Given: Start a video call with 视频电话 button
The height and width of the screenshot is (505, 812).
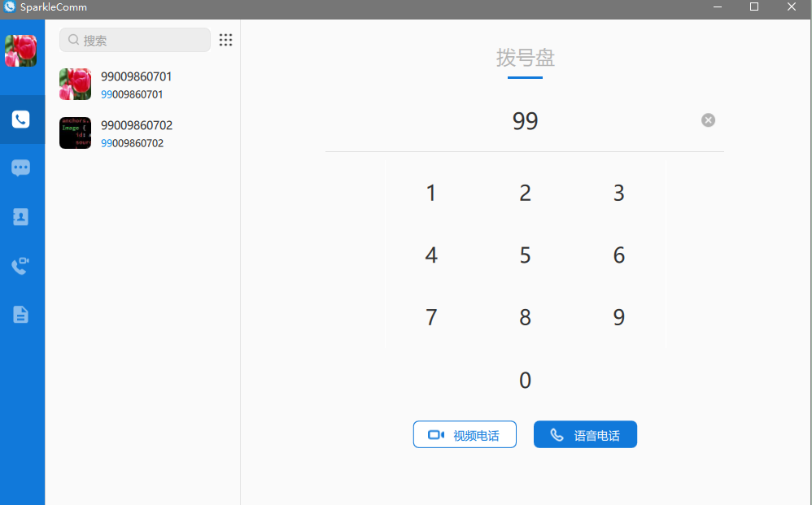Looking at the screenshot, I should click(x=465, y=435).
